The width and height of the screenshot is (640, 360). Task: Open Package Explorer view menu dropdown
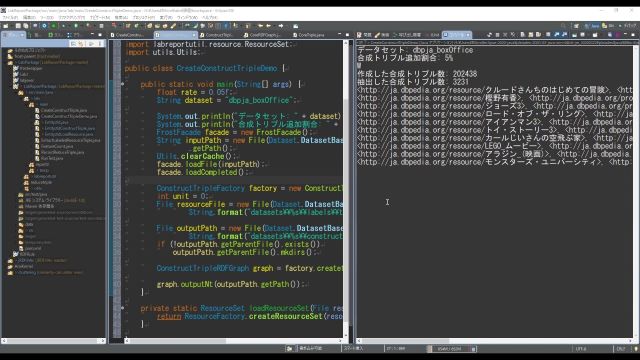[x=100, y=44]
